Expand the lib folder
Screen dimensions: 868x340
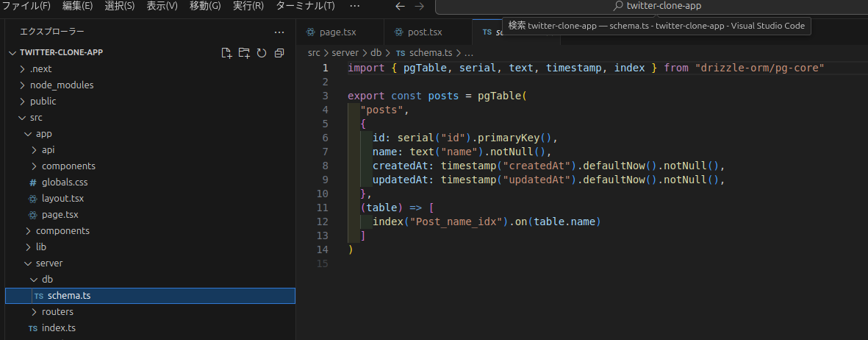click(151, 247)
